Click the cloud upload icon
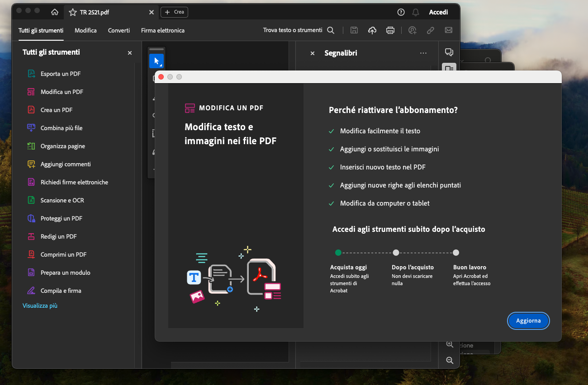Image resolution: width=588 pixels, height=385 pixels. (372, 30)
